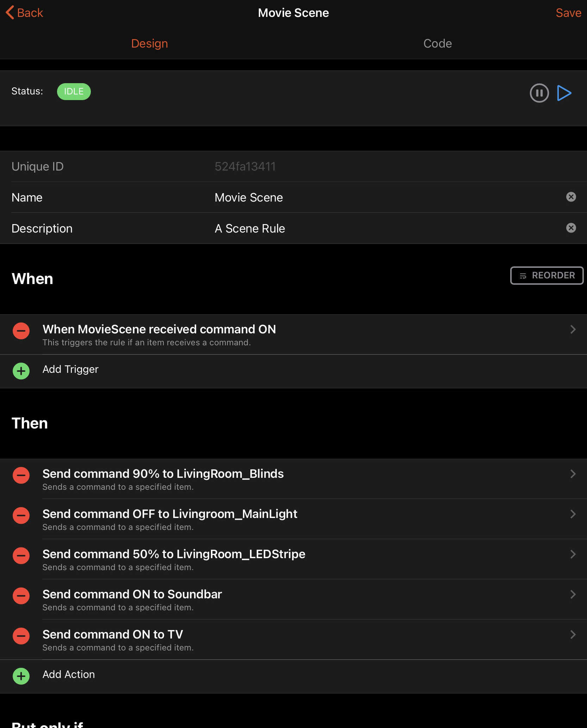Pause the rule using the pause icon
Screen dimensions: 587x728
pos(539,93)
